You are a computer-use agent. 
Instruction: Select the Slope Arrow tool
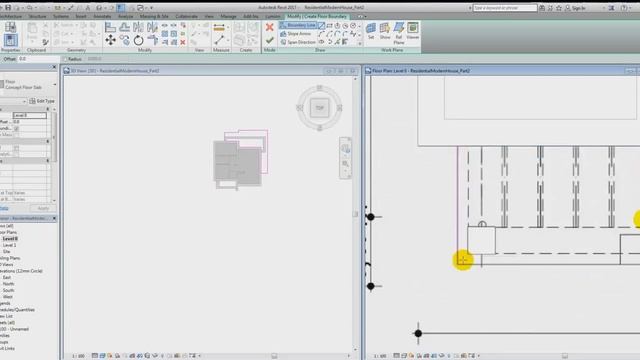tap(296, 34)
